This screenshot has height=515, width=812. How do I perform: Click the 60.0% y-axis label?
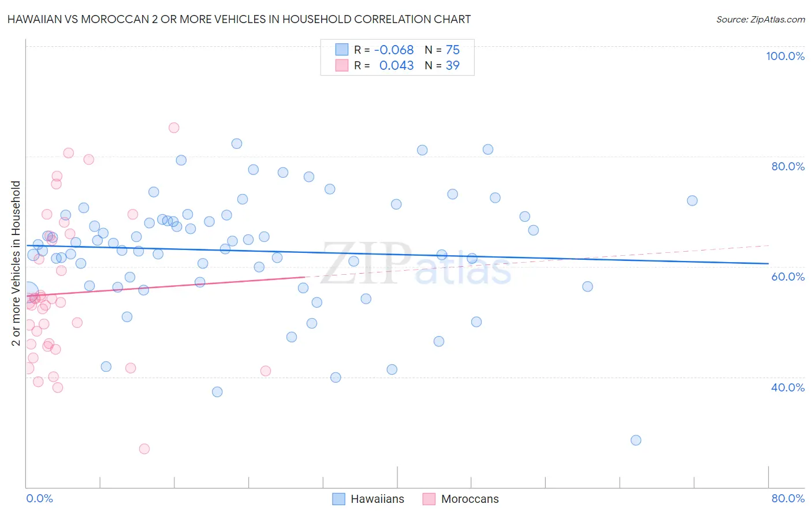788,277
